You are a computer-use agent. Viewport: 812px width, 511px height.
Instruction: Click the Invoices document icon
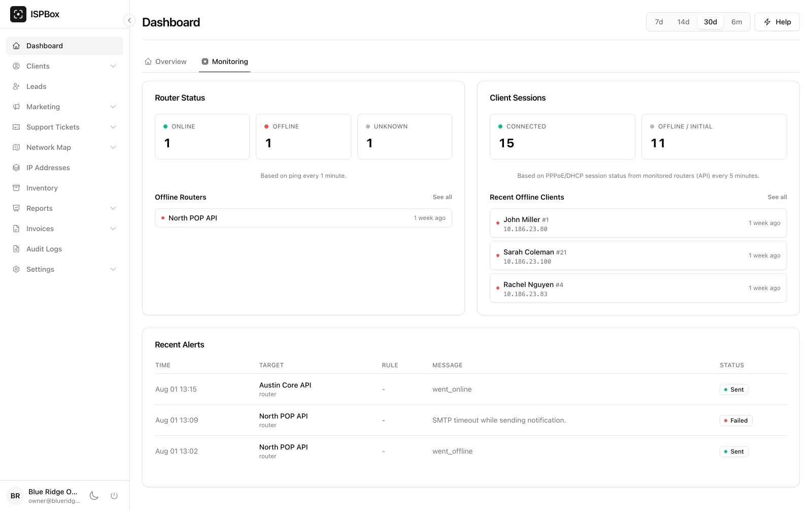pos(16,229)
